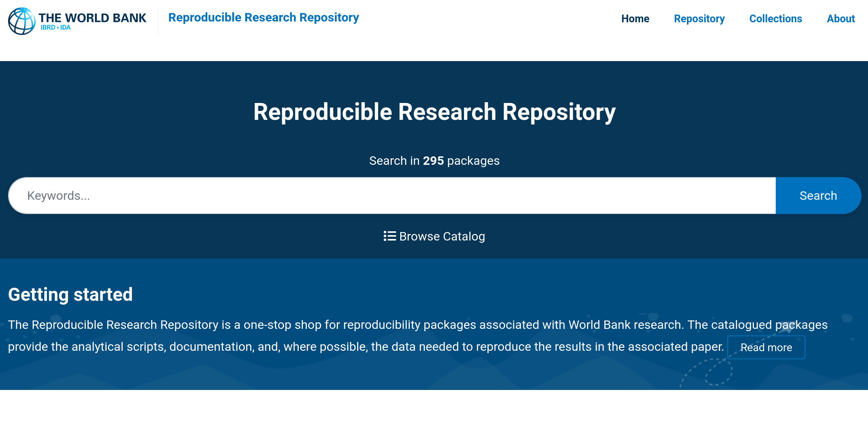This screenshot has height=428, width=868.
Task: Click the Read more button
Action: [766, 347]
